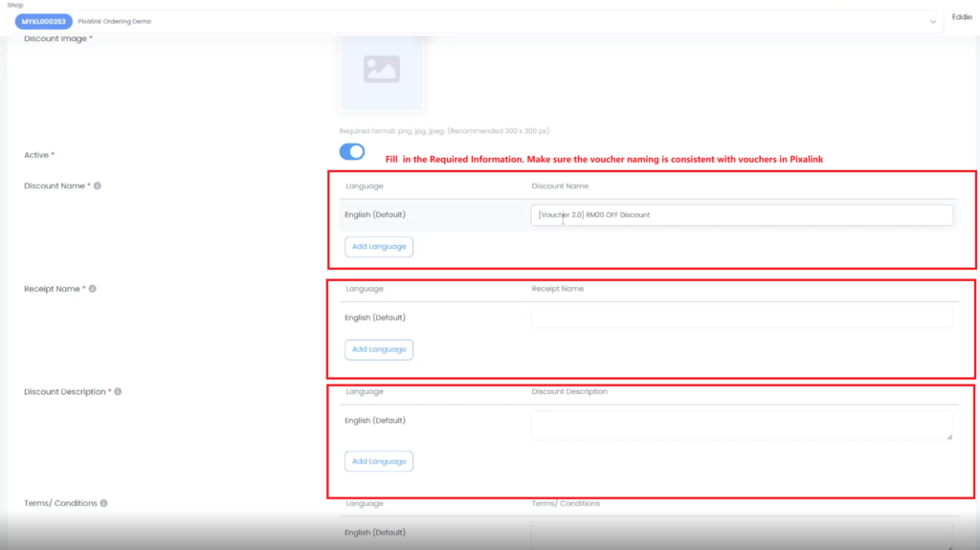Click into the Discount Description text area
980x550 pixels.
[x=742, y=425]
